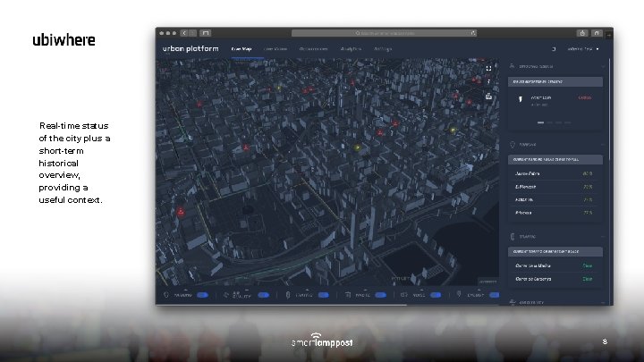Click the map icon below the fullscreen icon
The height and width of the screenshot is (362, 644).
click(x=488, y=81)
